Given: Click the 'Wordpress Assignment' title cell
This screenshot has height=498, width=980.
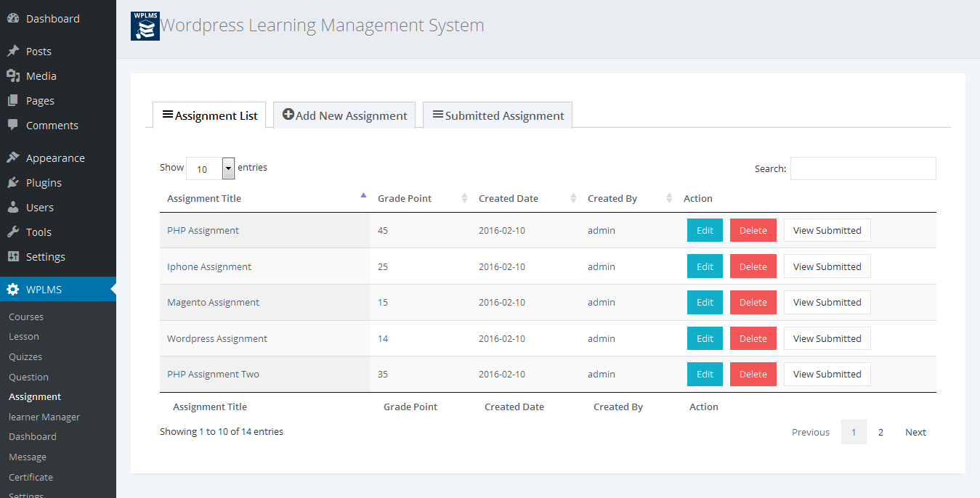Looking at the screenshot, I should click(265, 338).
